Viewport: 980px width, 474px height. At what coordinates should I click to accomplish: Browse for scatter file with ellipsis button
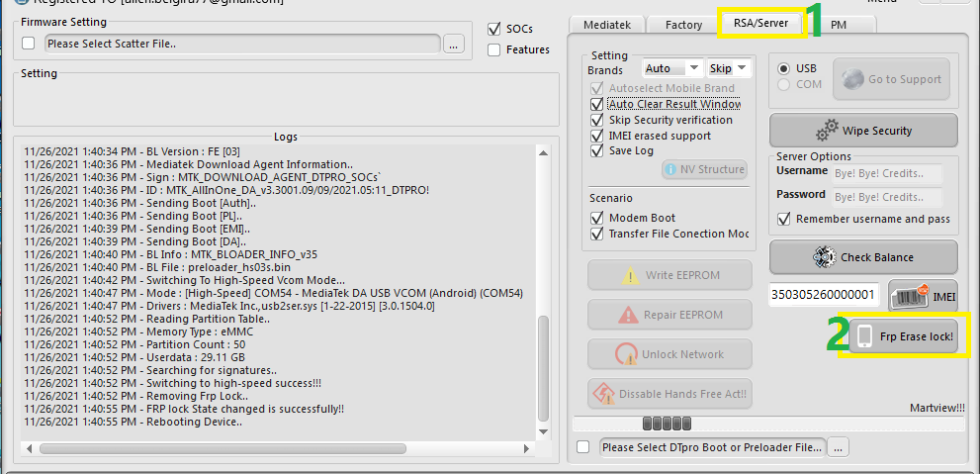454,44
